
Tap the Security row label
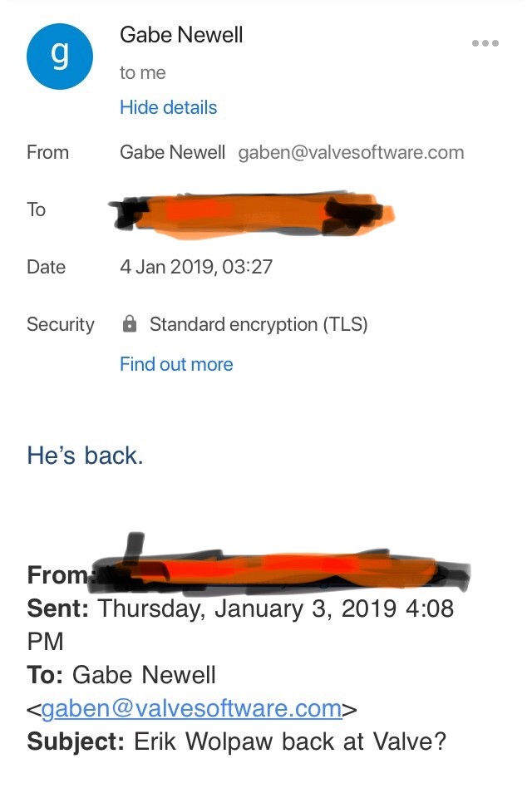pos(61,324)
